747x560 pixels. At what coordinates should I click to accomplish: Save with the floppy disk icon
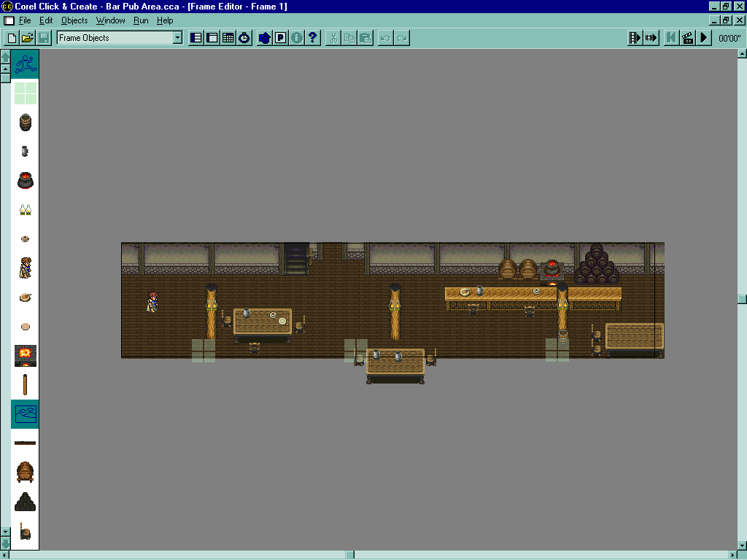[43, 38]
